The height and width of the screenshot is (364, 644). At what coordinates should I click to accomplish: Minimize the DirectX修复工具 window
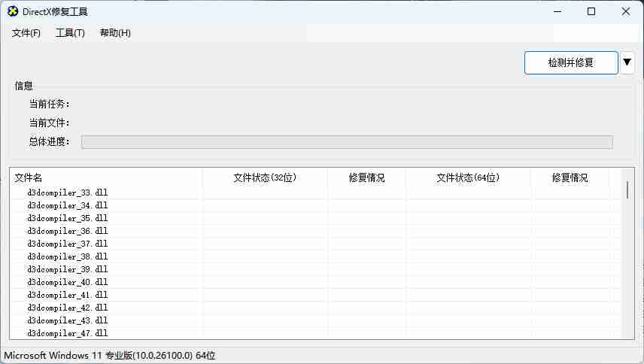click(557, 11)
